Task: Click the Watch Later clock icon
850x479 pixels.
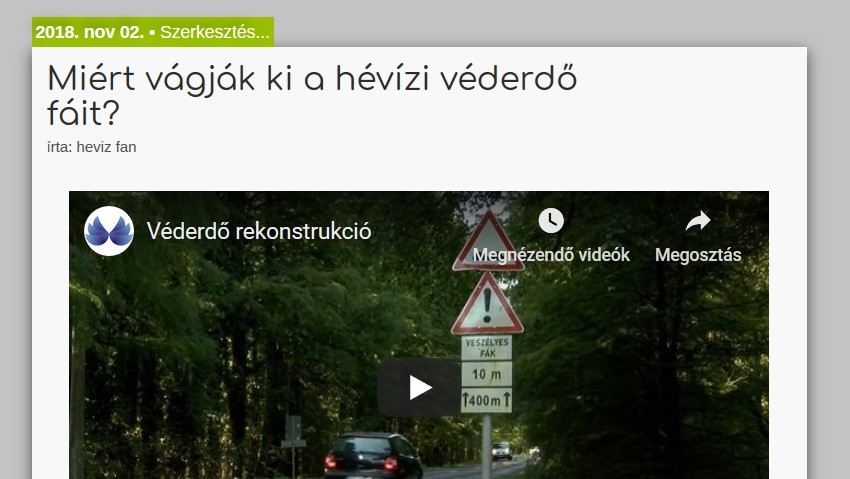Action: click(x=551, y=221)
